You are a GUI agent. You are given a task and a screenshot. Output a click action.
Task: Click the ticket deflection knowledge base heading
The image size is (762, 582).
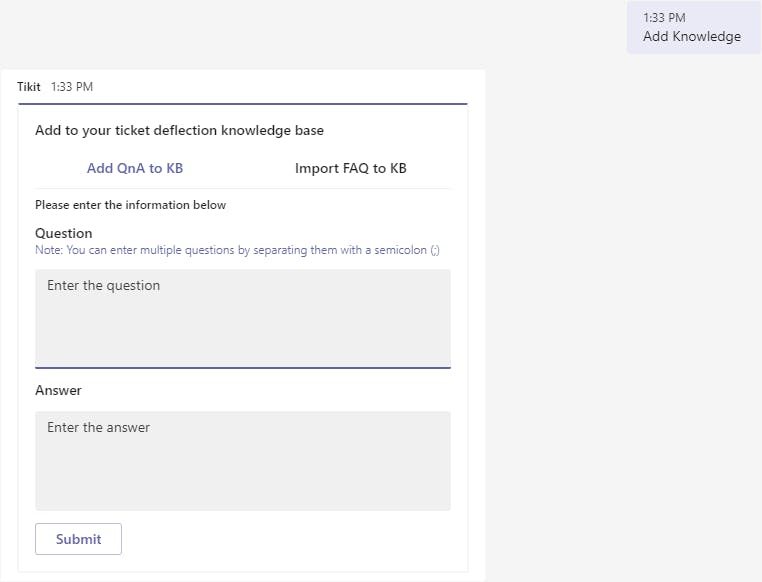click(x=179, y=130)
